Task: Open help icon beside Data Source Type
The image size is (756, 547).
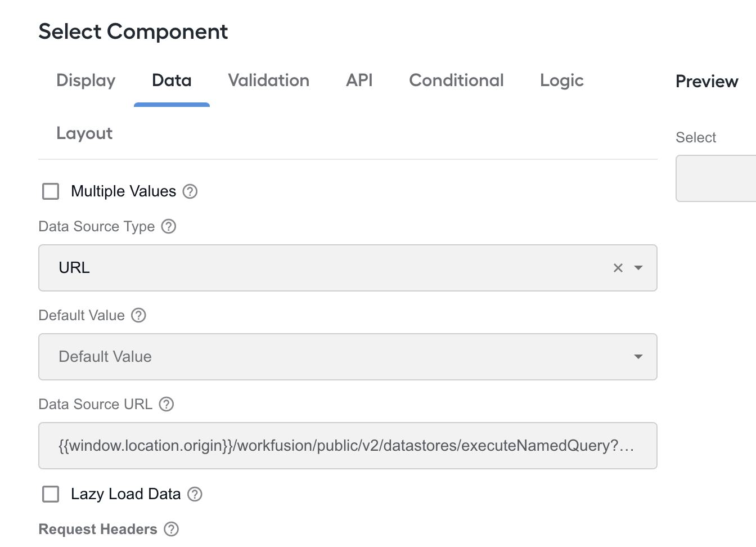Action: (169, 226)
